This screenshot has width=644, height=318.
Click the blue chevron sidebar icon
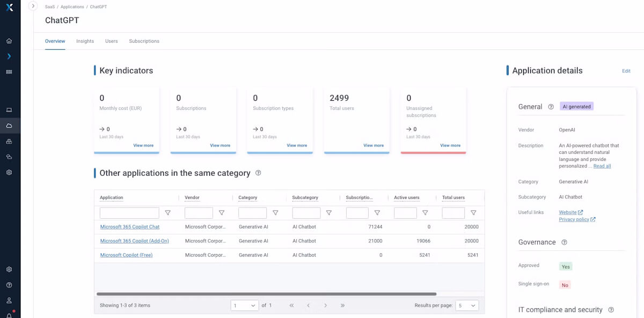coord(9,56)
